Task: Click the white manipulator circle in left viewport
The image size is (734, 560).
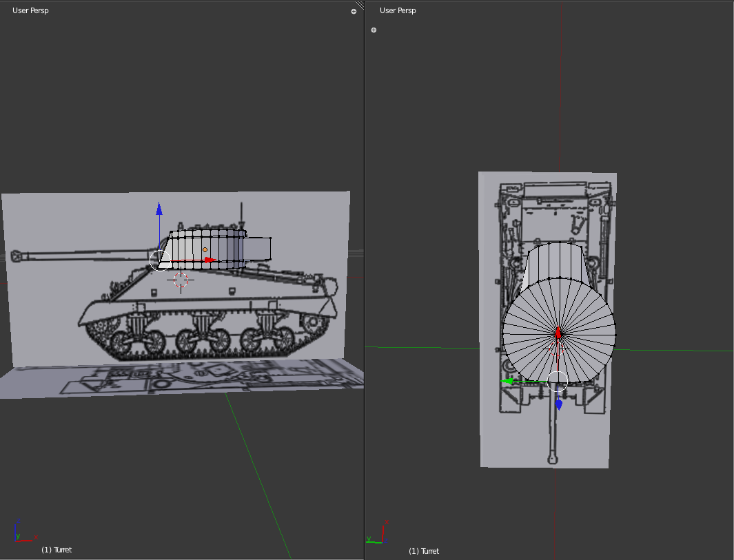Action: (x=160, y=260)
